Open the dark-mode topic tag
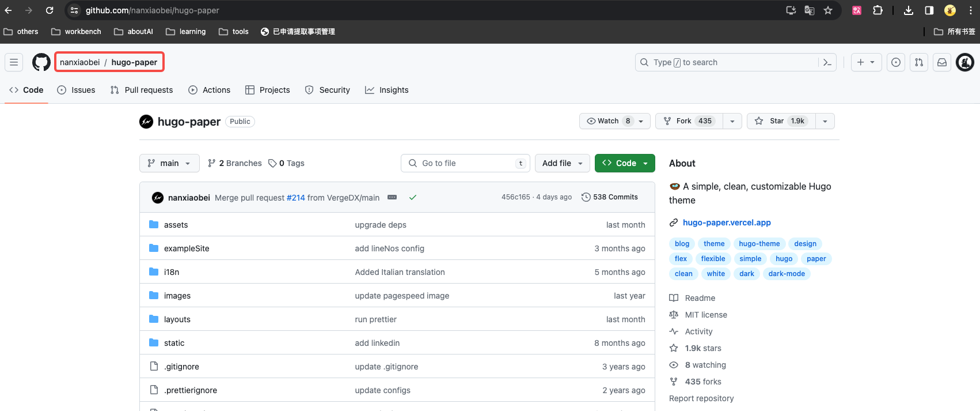This screenshot has height=411, width=980. click(x=787, y=274)
